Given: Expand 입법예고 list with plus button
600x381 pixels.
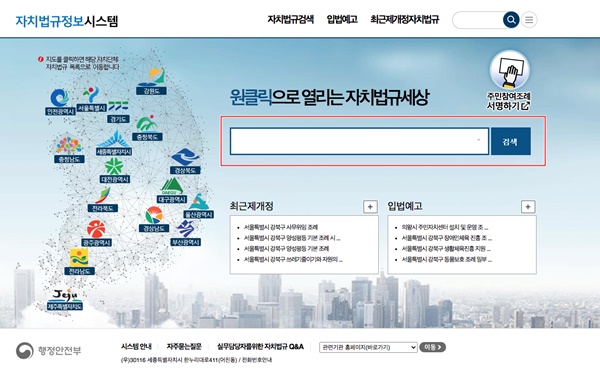Looking at the screenshot, I should (528, 207).
